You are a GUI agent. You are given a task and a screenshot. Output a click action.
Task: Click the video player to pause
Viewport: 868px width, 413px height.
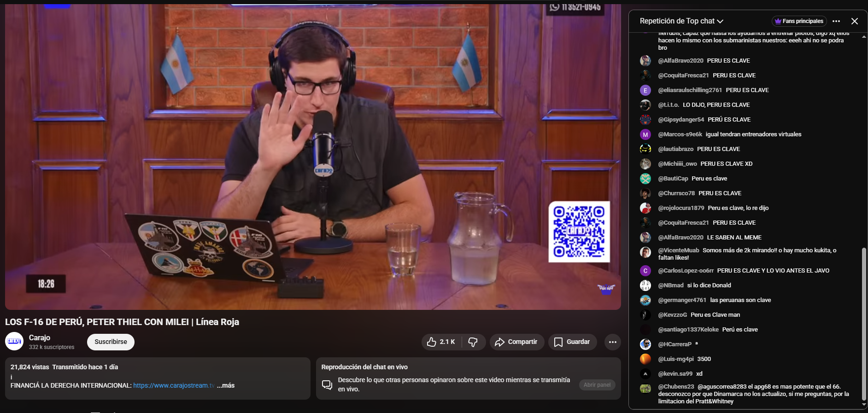pyautogui.click(x=313, y=157)
